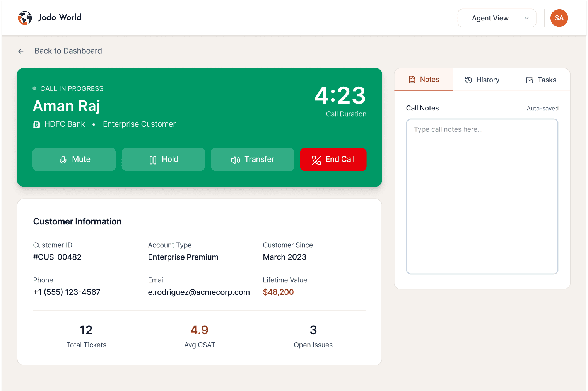Click the customer name Aman Raj
588x391 pixels.
pyautogui.click(x=67, y=106)
